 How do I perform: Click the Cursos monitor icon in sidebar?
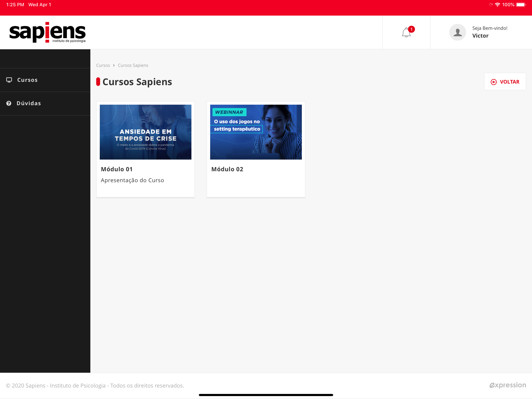(x=9, y=80)
